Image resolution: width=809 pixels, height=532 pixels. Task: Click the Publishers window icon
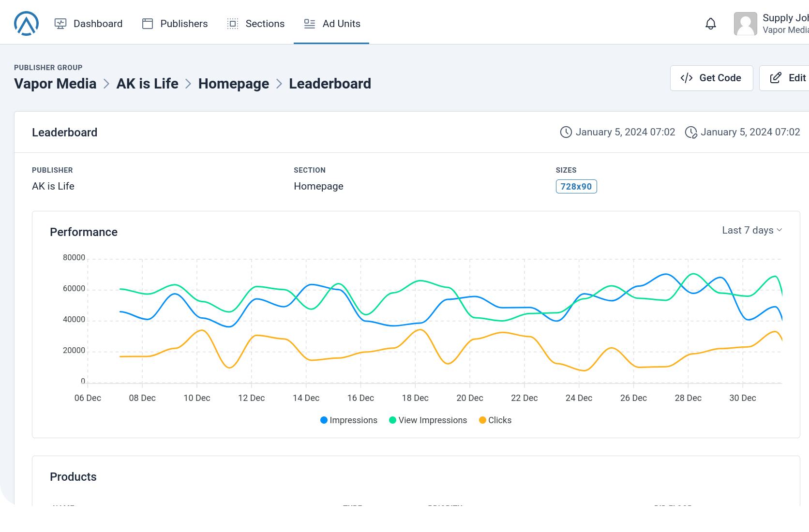(x=148, y=24)
